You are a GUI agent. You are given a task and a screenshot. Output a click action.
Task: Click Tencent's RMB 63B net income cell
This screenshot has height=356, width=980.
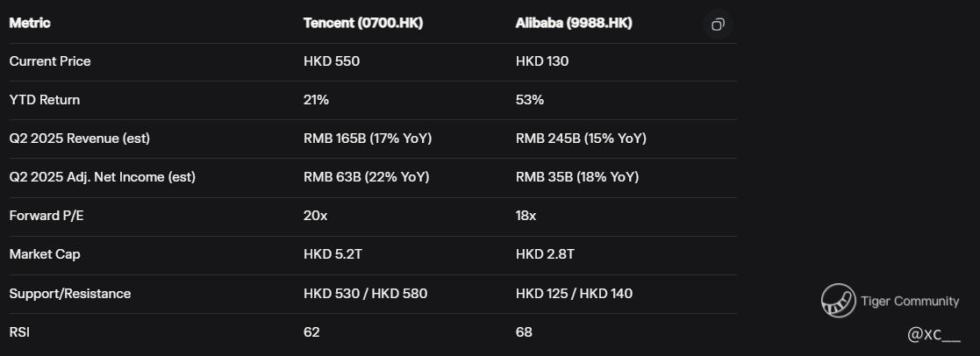coord(366,177)
